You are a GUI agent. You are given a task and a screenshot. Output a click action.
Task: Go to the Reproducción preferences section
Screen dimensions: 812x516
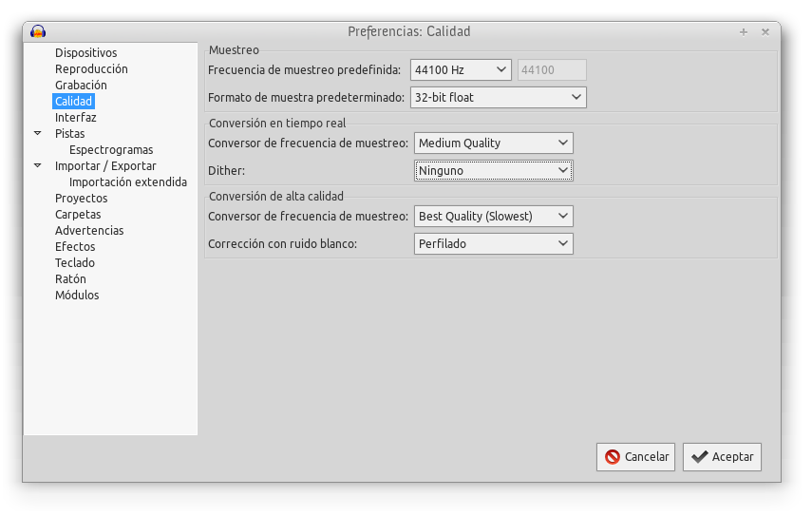coord(91,69)
